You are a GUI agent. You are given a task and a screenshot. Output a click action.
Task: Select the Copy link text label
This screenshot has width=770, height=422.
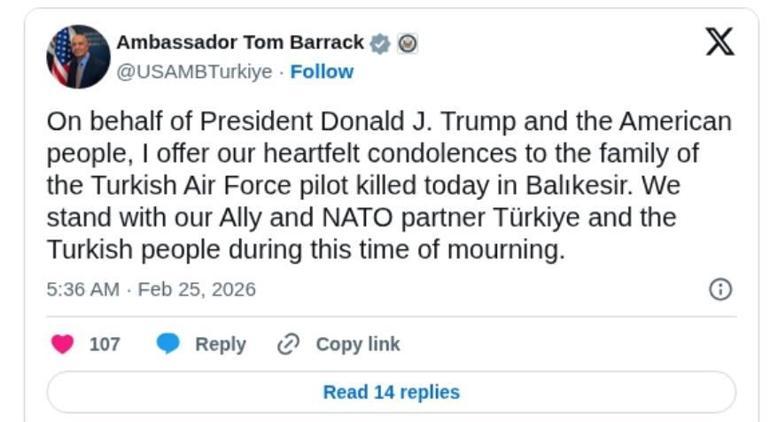coord(357,344)
